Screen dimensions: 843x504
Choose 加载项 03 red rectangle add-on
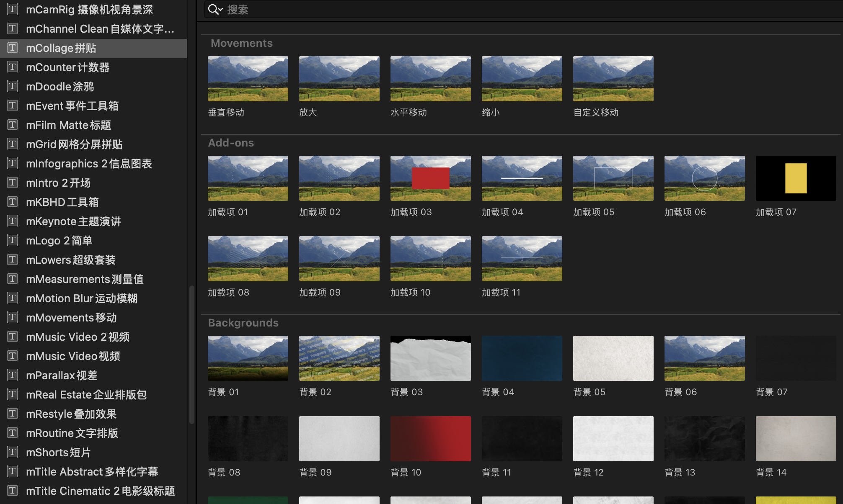(x=431, y=178)
